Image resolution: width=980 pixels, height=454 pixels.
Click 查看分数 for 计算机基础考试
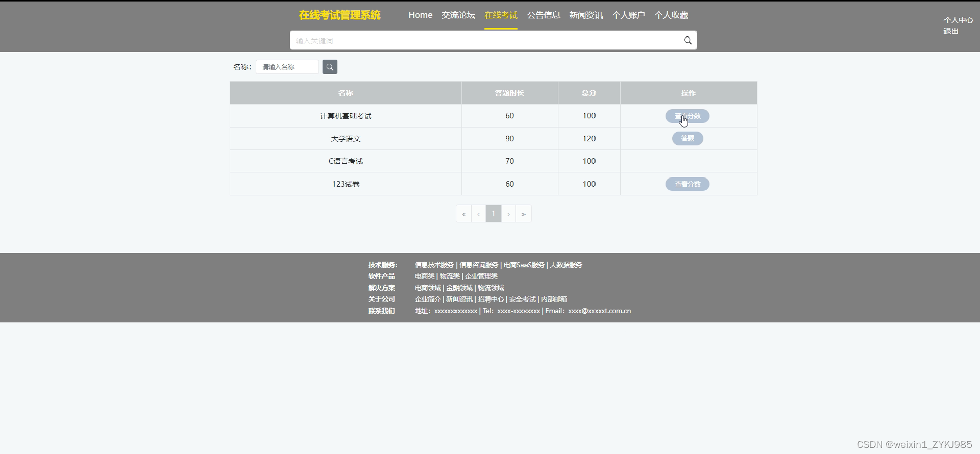(687, 116)
